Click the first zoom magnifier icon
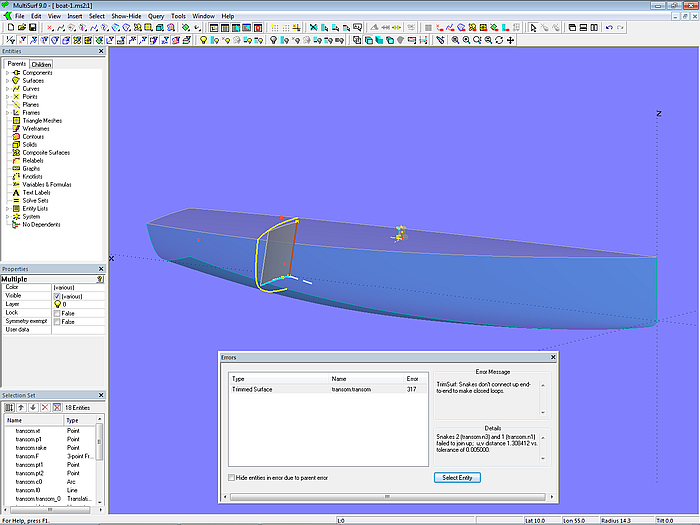700x525 pixels. point(455,40)
